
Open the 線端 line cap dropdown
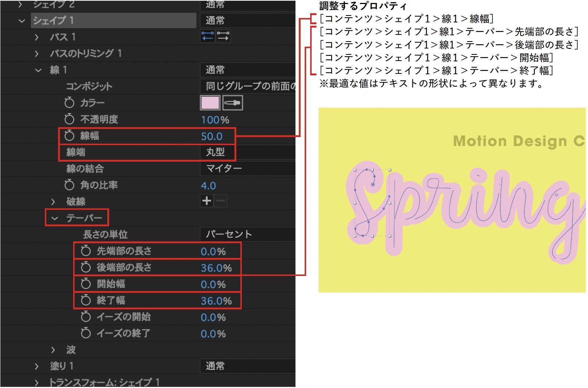[248, 152]
